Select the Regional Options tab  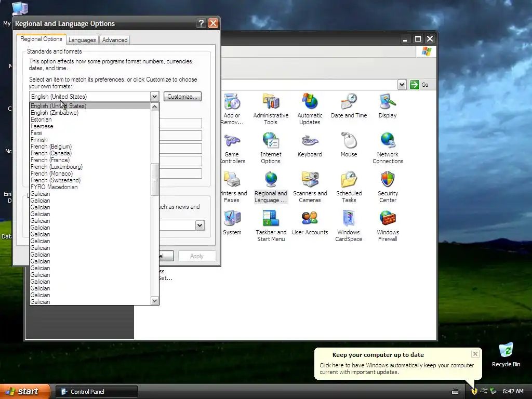[x=41, y=39]
